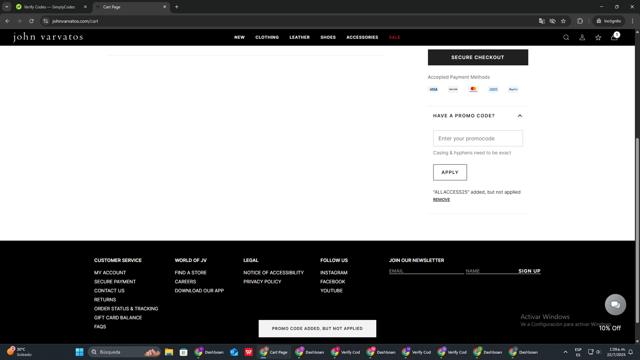Open Secure Payment footer link
Viewport: 640px width, 360px height.
point(115,282)
